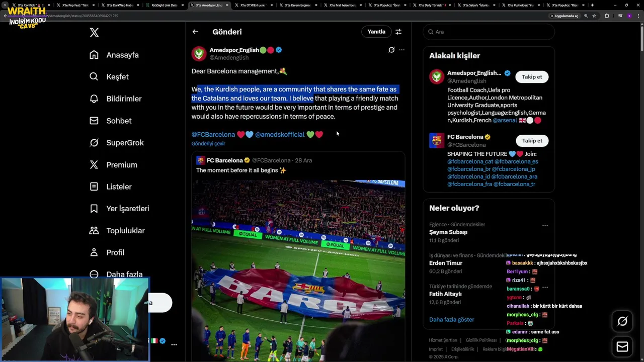This screenshot has height=362, width=644.
Task: Click the X logo in the sidebar
Action: pyautogui.click(x=94, y=33)
